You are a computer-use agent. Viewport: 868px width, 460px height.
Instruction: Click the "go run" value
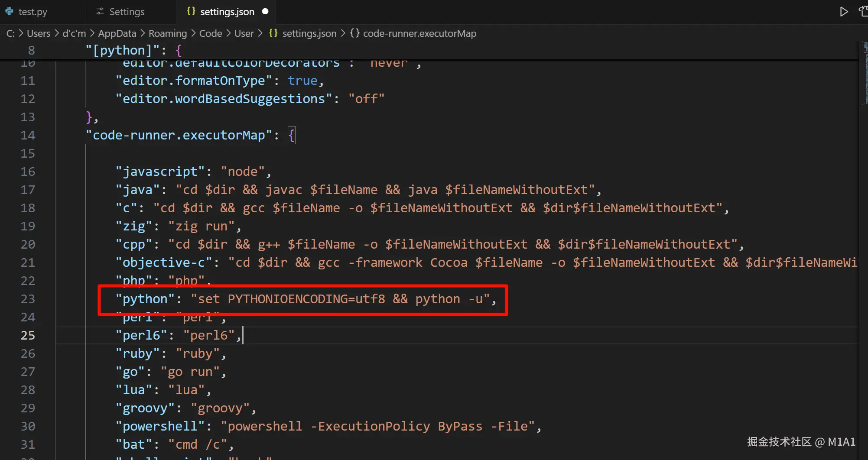tap(190, 372)
